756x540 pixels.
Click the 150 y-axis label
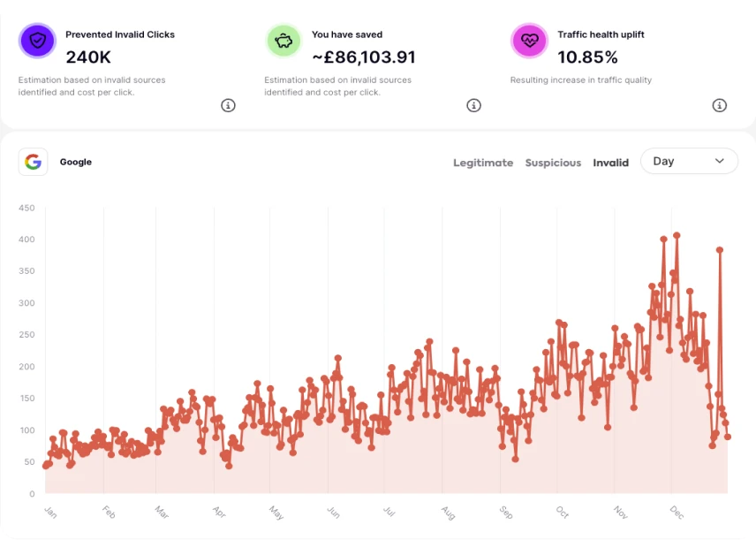[26, 399]
